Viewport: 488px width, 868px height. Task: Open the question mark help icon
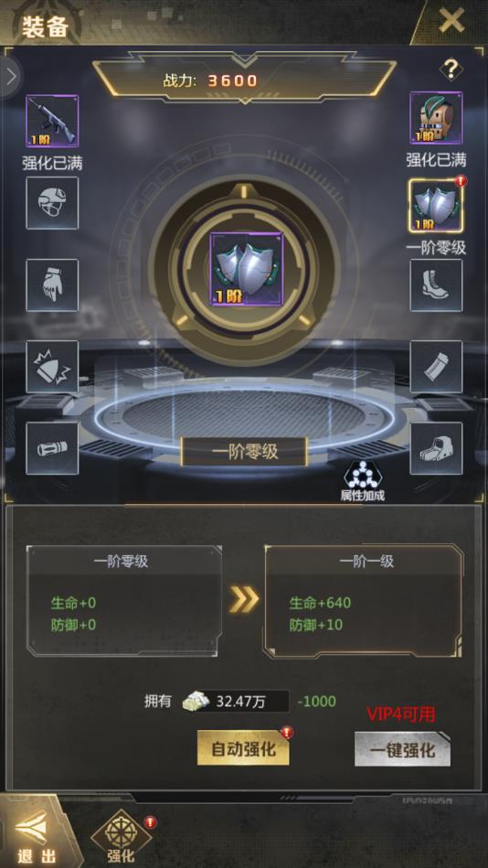click(451, 70)
